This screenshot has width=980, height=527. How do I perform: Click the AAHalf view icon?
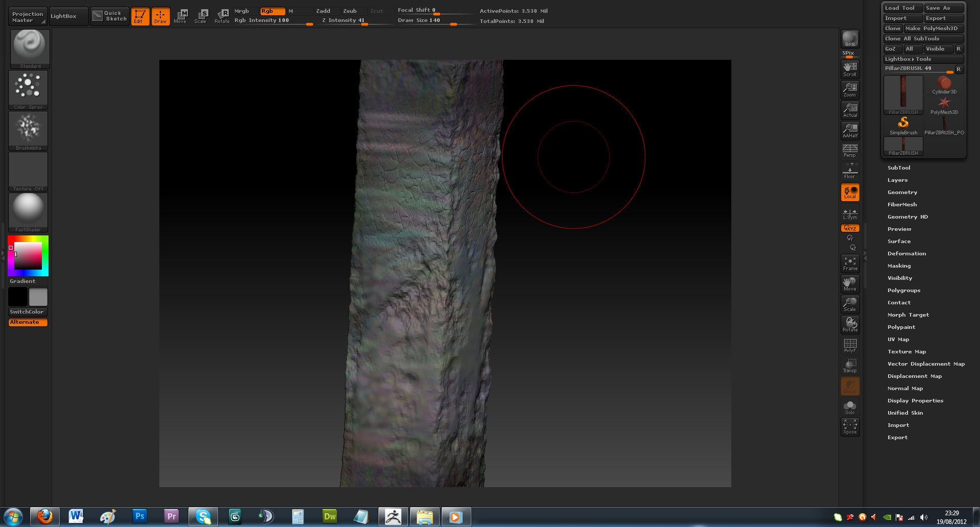(x=849, y=130)
